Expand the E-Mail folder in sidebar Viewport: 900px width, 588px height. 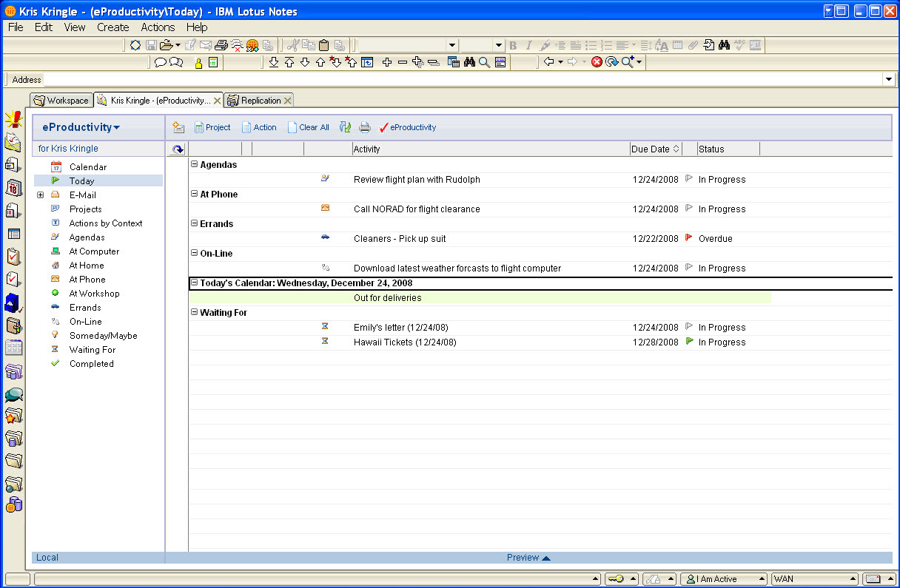tap(40, 195)
